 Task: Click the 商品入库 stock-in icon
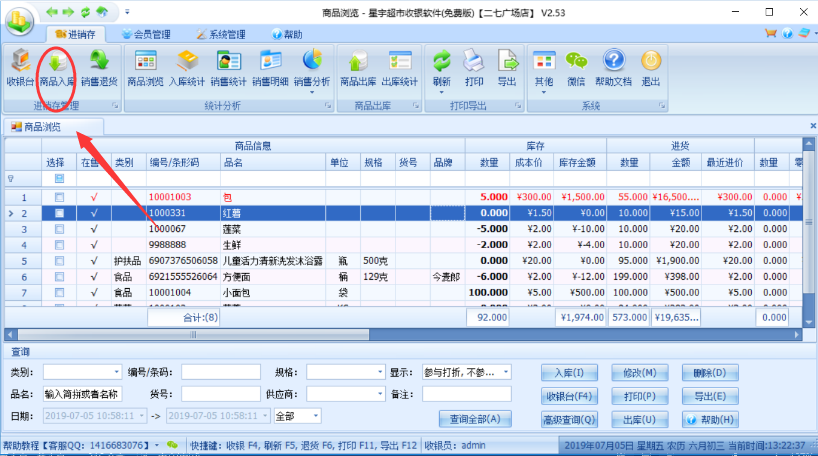click(x=57, y=68)
